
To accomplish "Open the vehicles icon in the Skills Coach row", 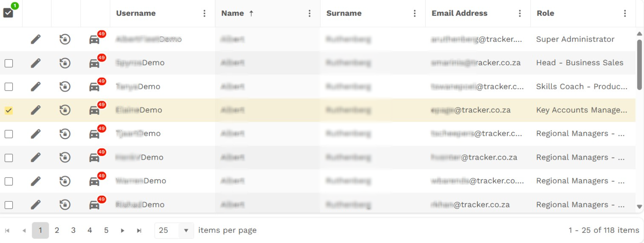I will tap(94, 87).
